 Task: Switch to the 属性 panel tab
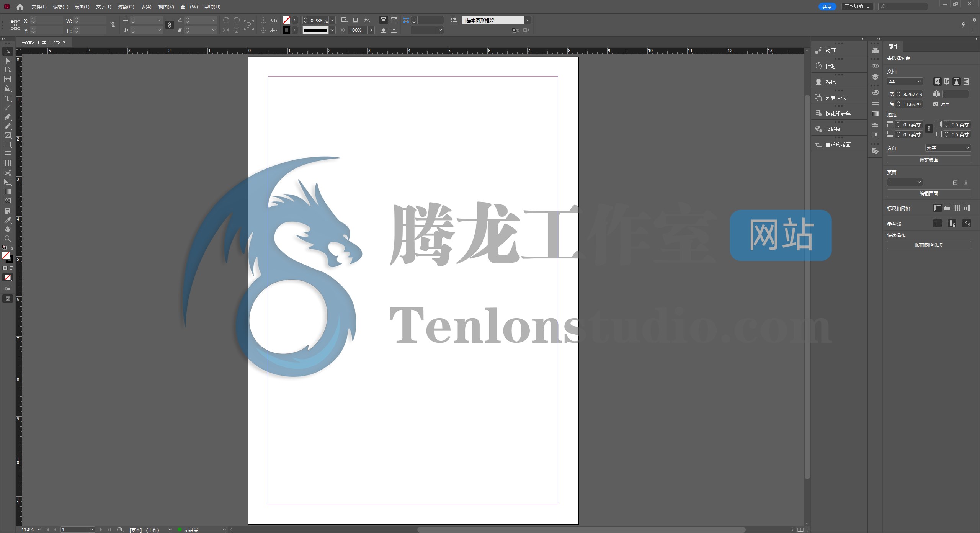(x=893, y=47)
